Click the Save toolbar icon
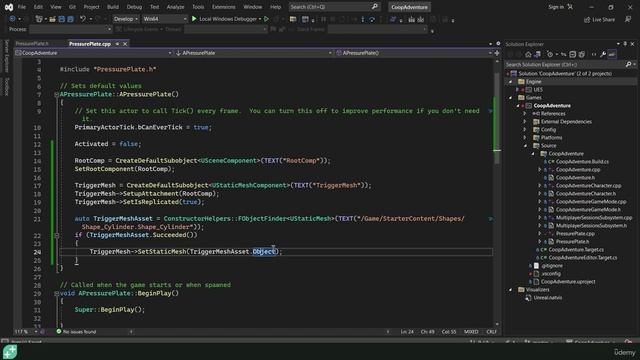 tap(62, 19)
